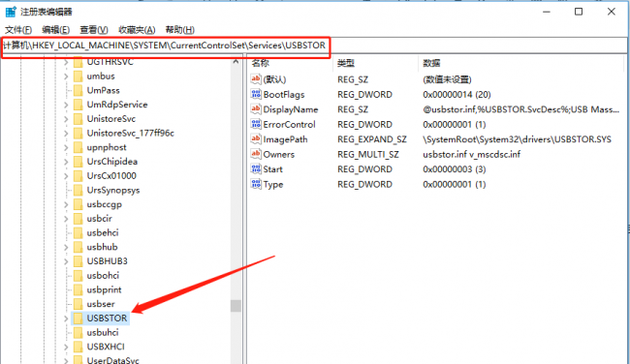
Task: Expand the UmRdpService key
Action: [x=66, y=105]
